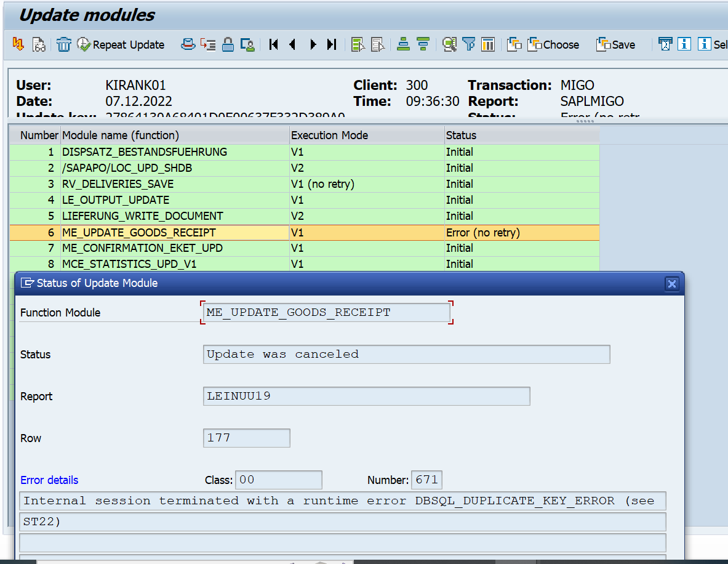Sort descending using green bars icon
728x564 pixels.
423,44
